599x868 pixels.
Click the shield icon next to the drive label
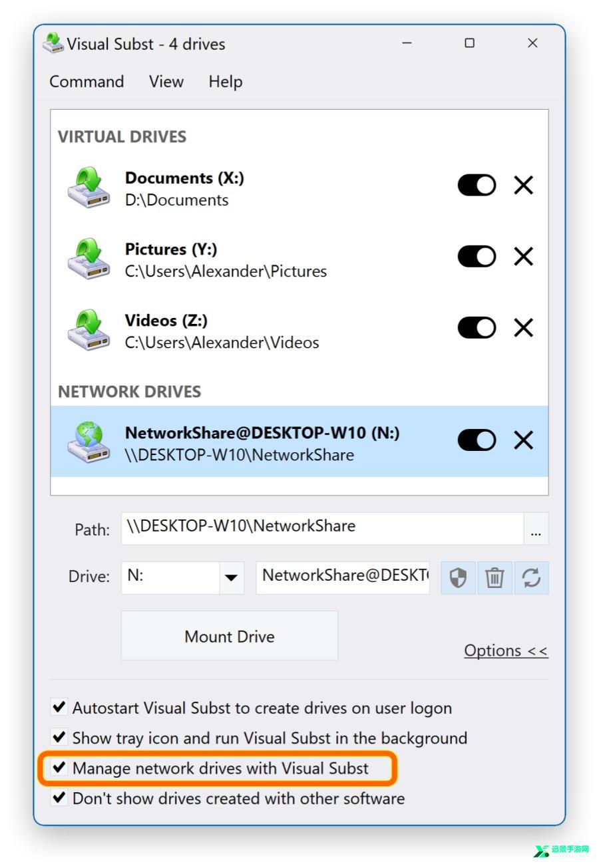tap(457, 577)
